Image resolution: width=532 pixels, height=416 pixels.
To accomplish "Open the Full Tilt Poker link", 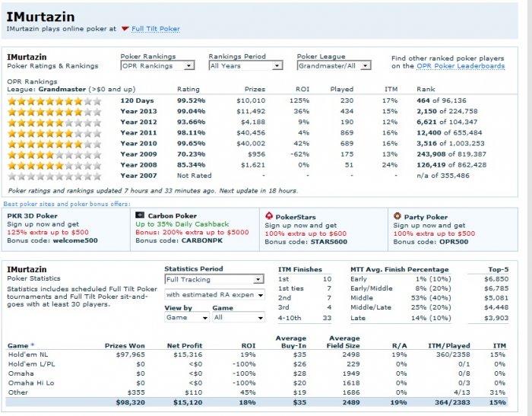I will pyautogui.click(x=156, y=29).
